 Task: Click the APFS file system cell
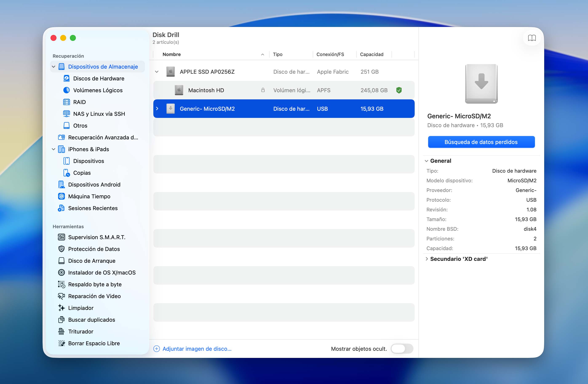(x=323, y=90)
